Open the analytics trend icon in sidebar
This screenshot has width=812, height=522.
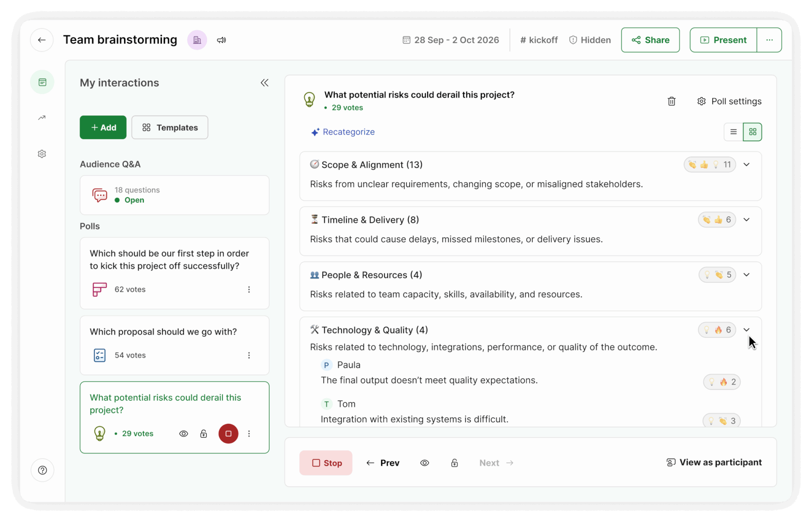click(42, 118)
